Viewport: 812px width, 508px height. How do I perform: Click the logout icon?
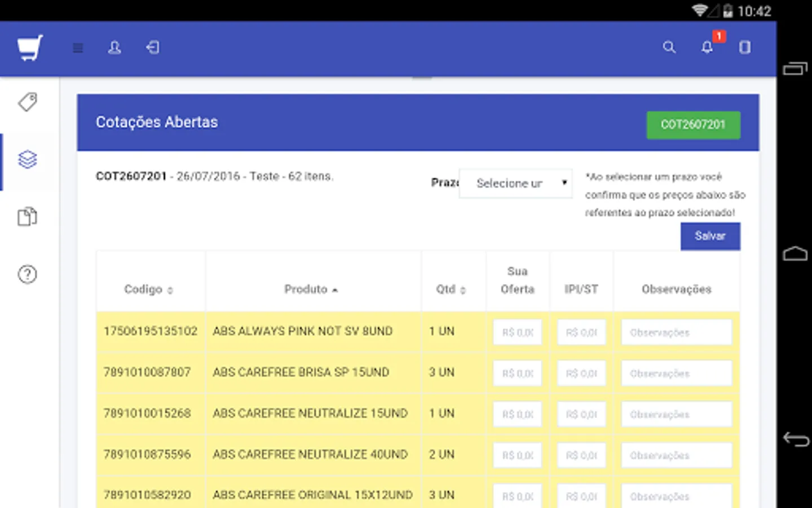click(152, 47)
